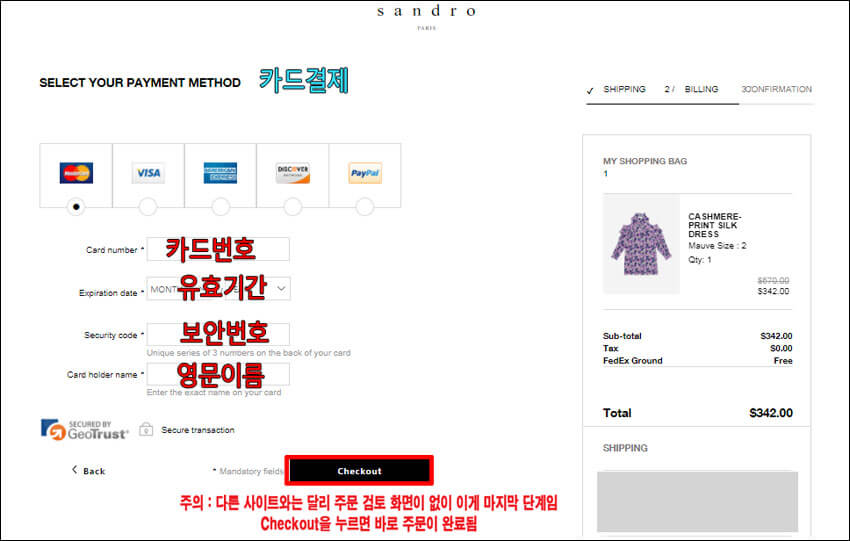
Task: Select the MasterCard radio button
Action: pyautogui.click(x=76, y=207)
